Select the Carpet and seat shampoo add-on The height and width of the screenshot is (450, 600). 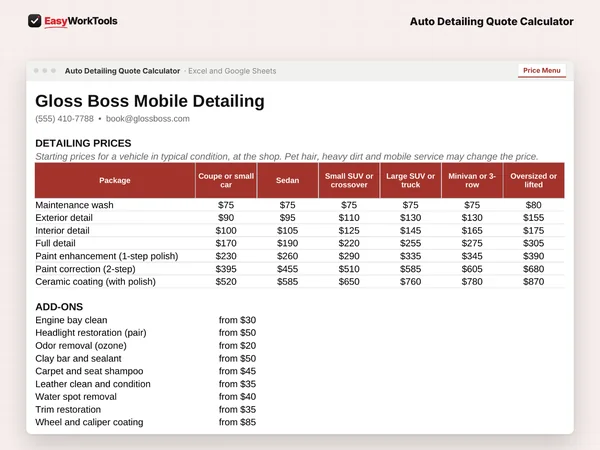89,371
